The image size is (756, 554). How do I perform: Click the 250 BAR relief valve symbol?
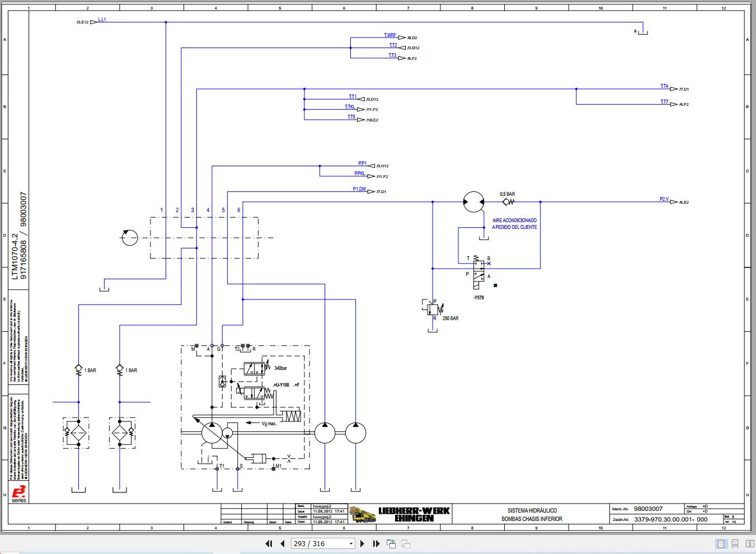pos(431,307)
